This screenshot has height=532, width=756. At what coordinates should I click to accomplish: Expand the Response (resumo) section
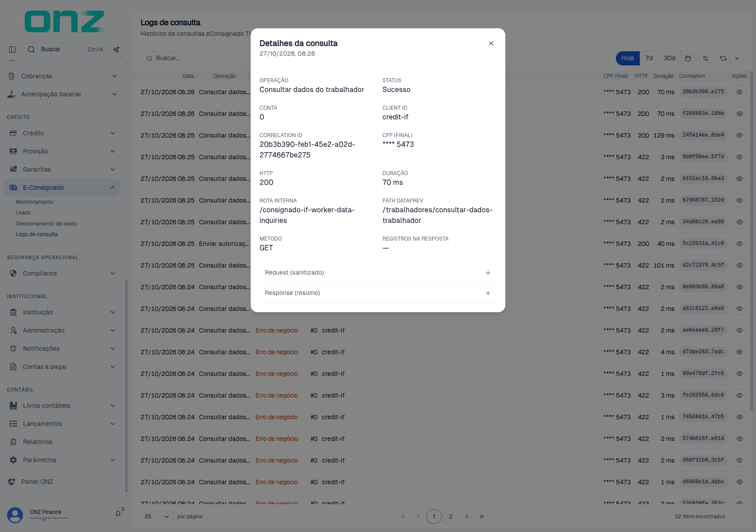pyautogui.click(x=378, y=293)
